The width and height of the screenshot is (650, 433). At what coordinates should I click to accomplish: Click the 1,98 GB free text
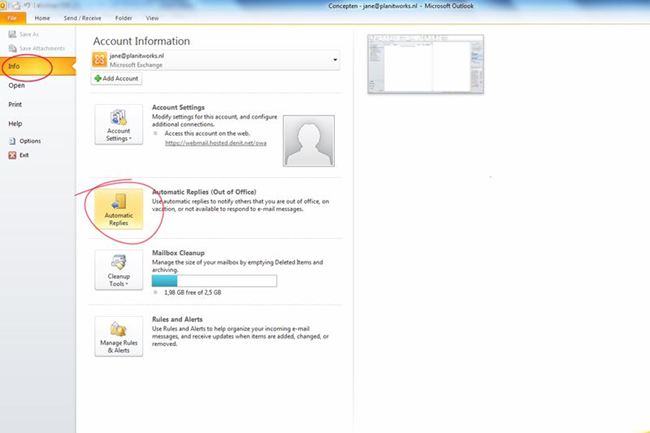(x=193, y=293)
